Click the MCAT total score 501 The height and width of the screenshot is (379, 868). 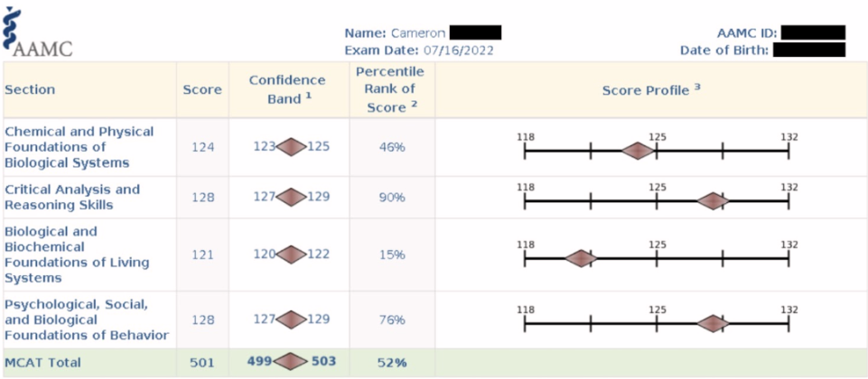202,363
